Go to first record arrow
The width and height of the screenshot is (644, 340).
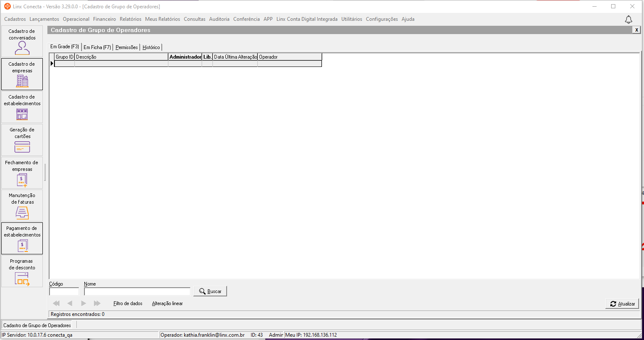(57, 303)
